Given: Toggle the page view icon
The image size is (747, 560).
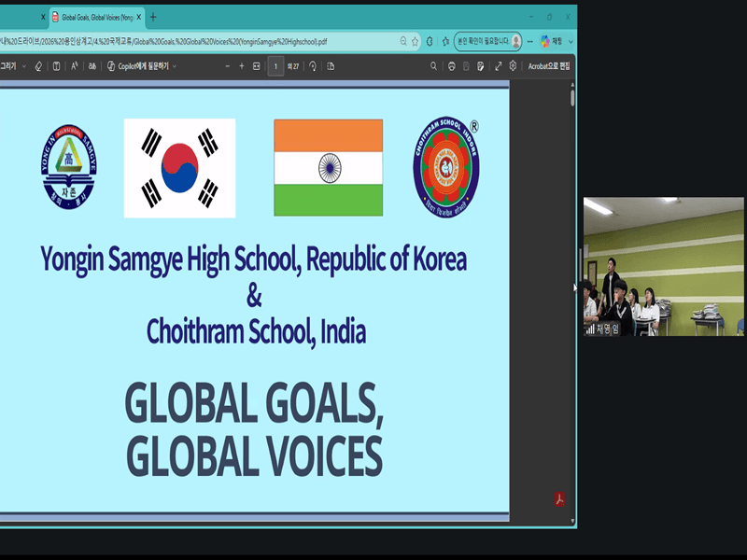Looking at the screenshot, I should coord(331,66).
